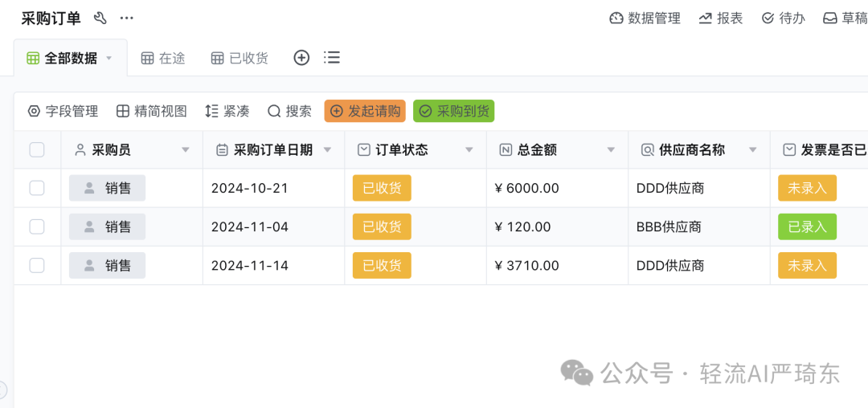Check the row dated 2024-11-04
Screen dimensions: 868x408
pos(37,226)
